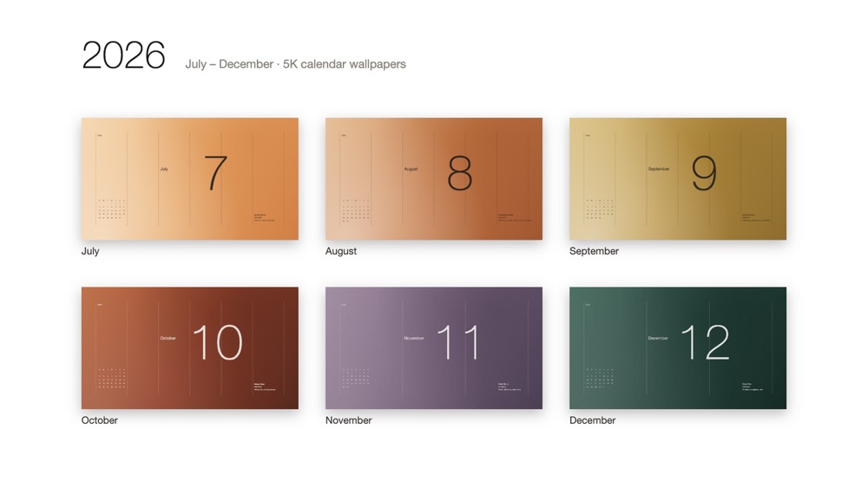Viewport: 868px width, 489px height.
Task: Click the "November" caption text
Action: [x=349, y=420]
